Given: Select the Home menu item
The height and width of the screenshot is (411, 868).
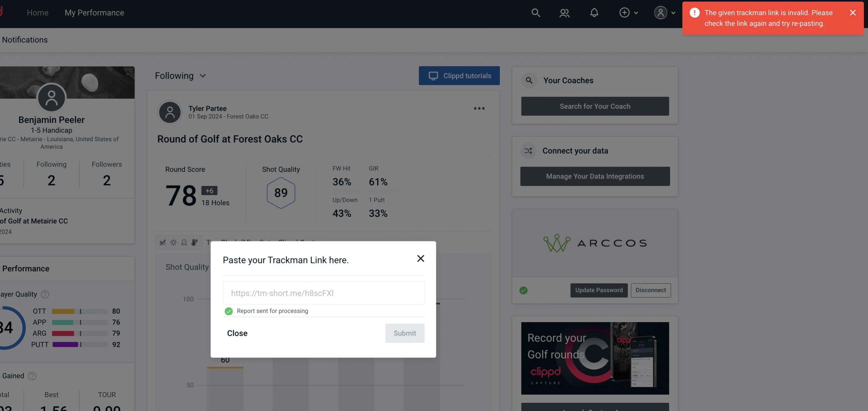Looking at the screenshot, I should 38,12.
